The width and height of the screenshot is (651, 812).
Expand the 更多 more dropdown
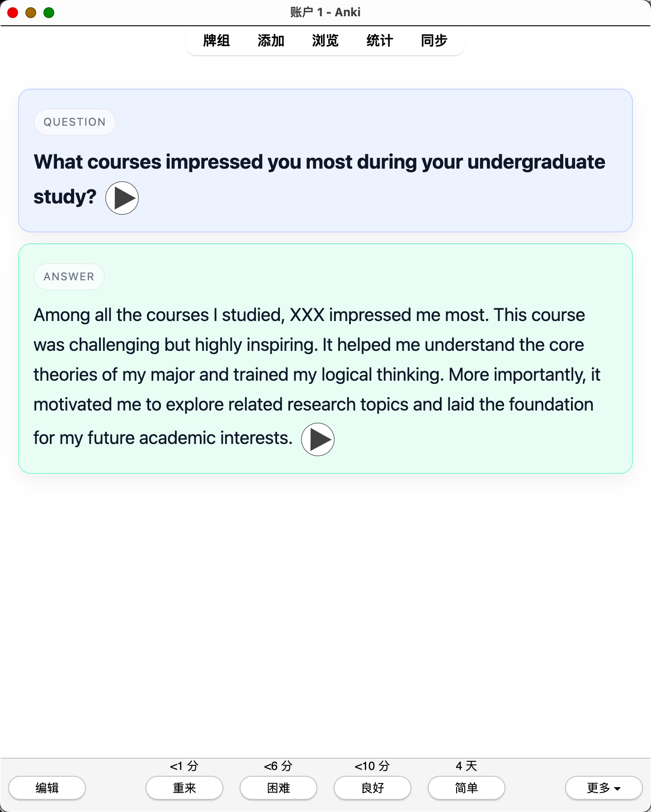[x=604, y=788]
